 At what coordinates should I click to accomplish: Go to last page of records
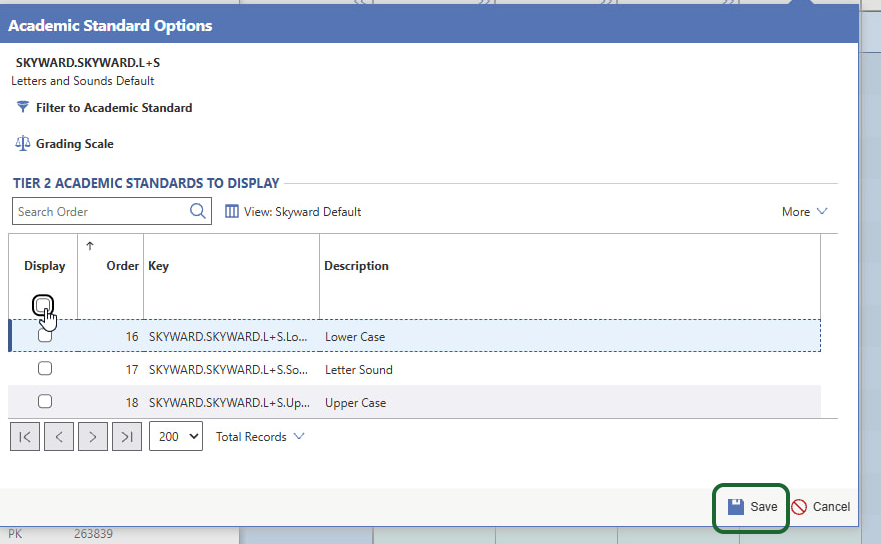pyautogui.click(x=127, y=437)
